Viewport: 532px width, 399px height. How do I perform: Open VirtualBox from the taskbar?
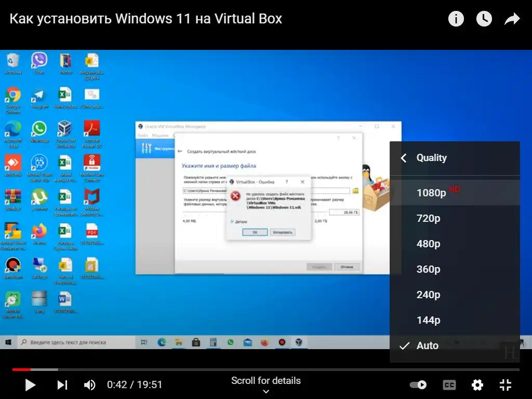click(299, 342)
